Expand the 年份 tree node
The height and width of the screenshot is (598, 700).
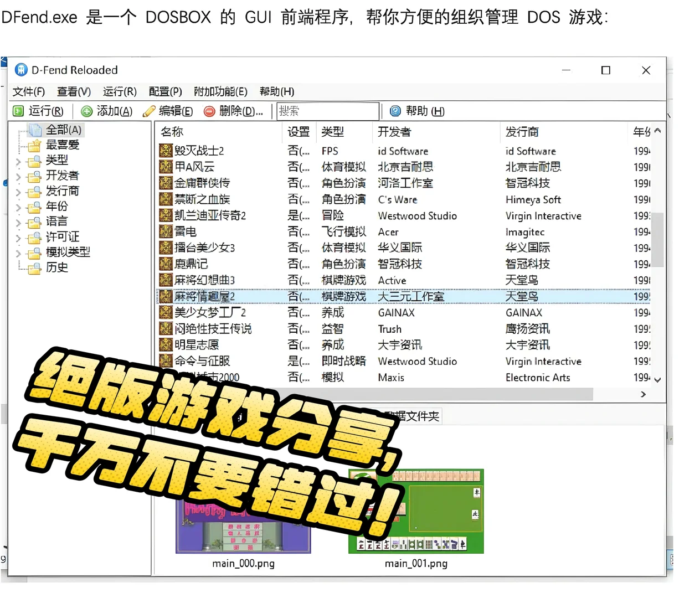pyautogui.click(x=18, y=207)
